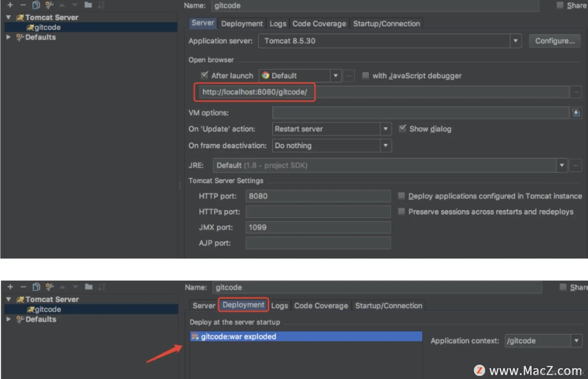Add new configuration in top dialog toolbar
The width and height of the screenshot is (588, 379).
tap(10, 5)
